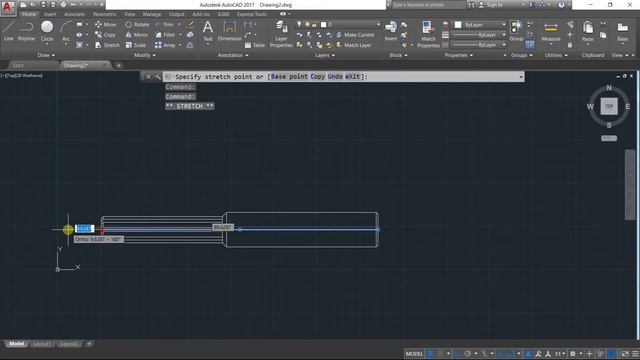The image size is (640, 360).
Task: Activate the Fillet command
Action: coord(165,35)
